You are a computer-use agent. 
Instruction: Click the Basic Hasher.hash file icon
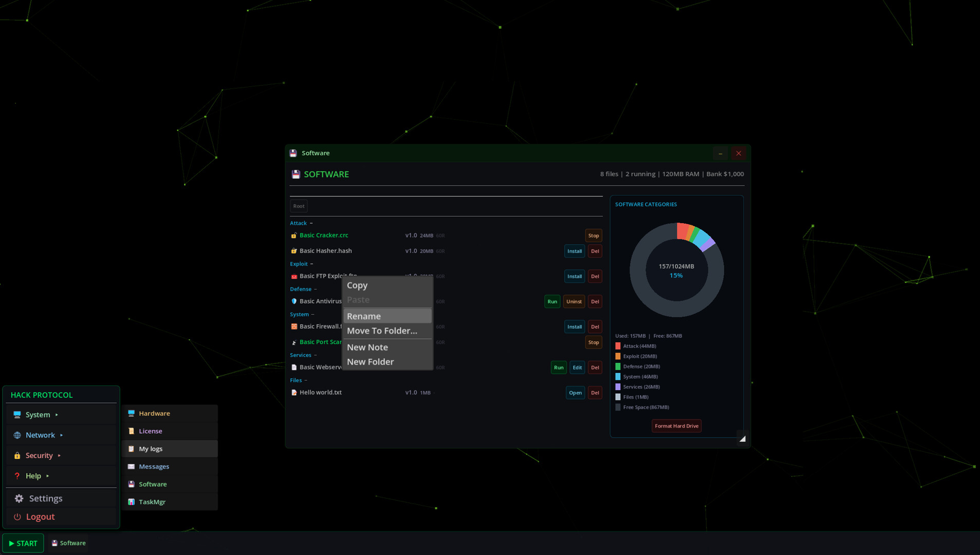coord(294,251)
